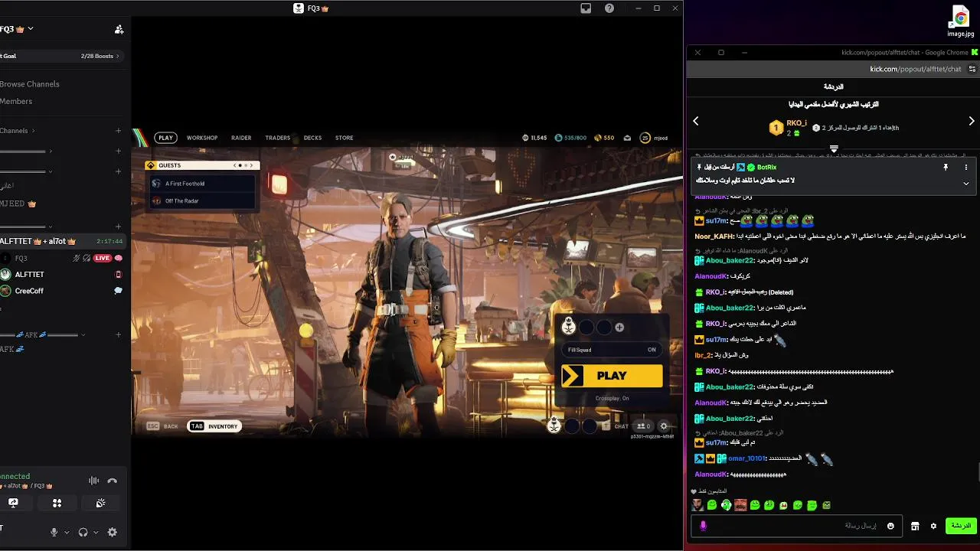The image size is (980, 551).
Task: Mute the Discord microphone
Action: tap(54, 532)
